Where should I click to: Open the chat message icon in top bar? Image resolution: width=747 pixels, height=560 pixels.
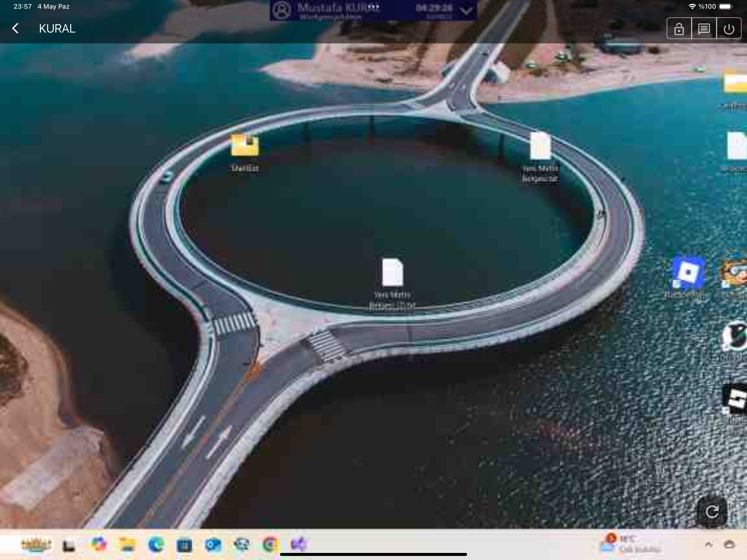pyautogui.click(x=704, y=29)
